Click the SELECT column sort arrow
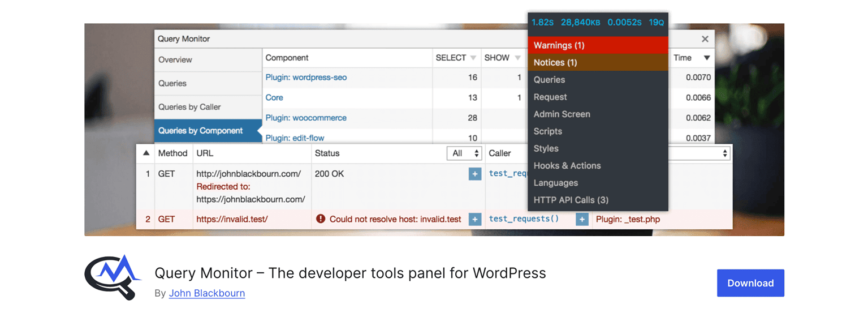The height and width of the screenshot is (317, 868). point(473,58)
